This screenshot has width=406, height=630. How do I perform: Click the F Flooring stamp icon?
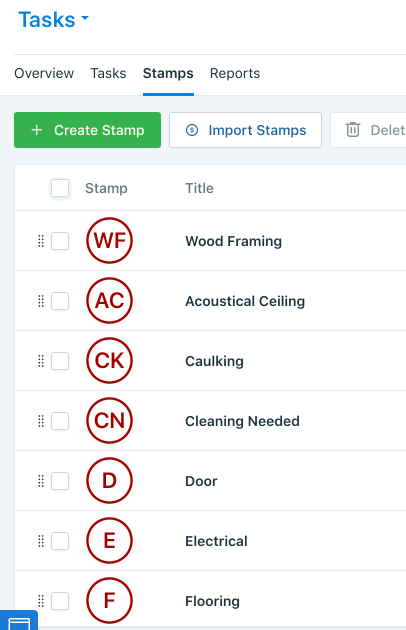tap(109, 601)
